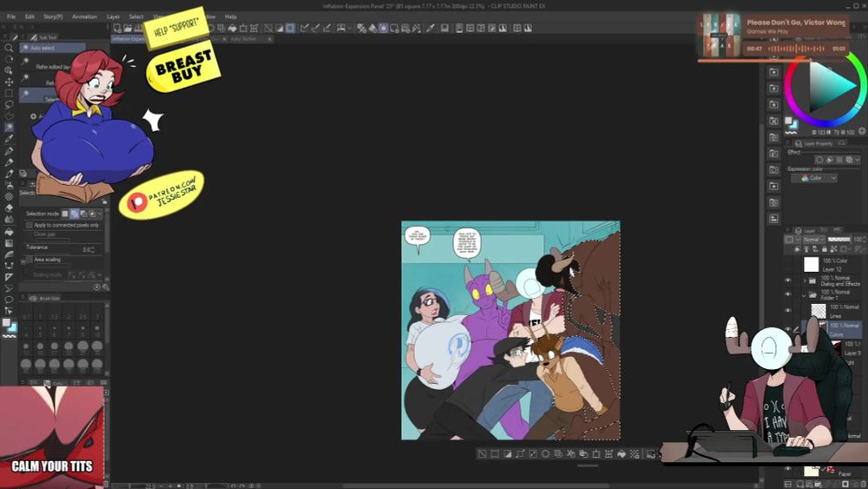
Task: Hide the Folder 1 layer folder
Action: [x=788, y=294]
